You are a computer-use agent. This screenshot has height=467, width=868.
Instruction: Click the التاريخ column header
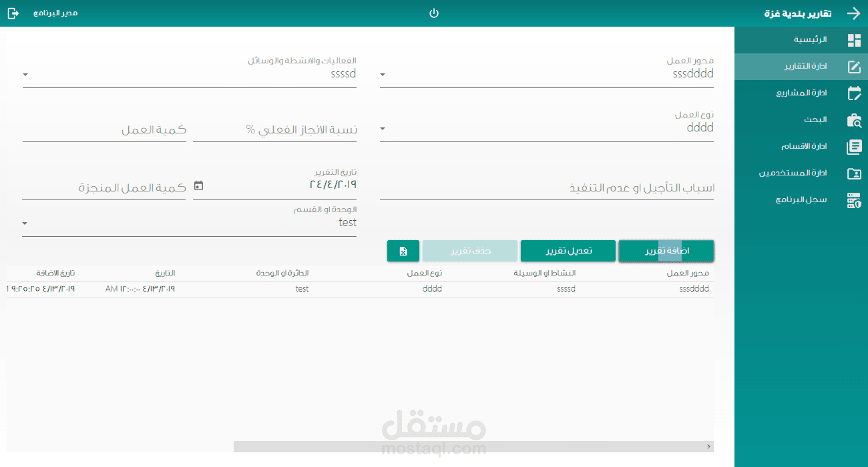(165, 274)
